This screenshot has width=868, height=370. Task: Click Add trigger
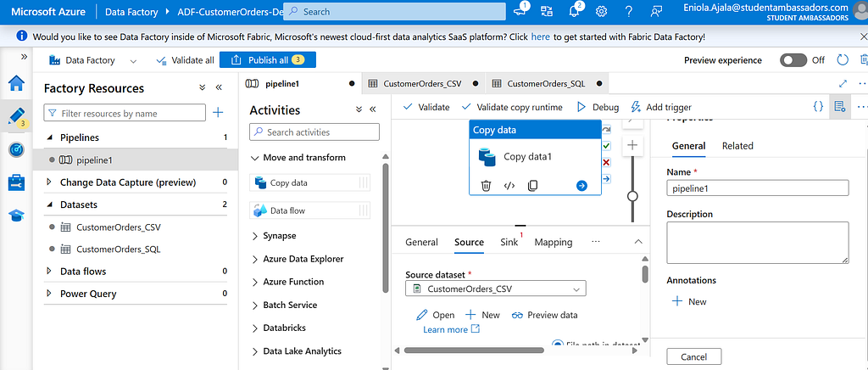tap(661, 107)
